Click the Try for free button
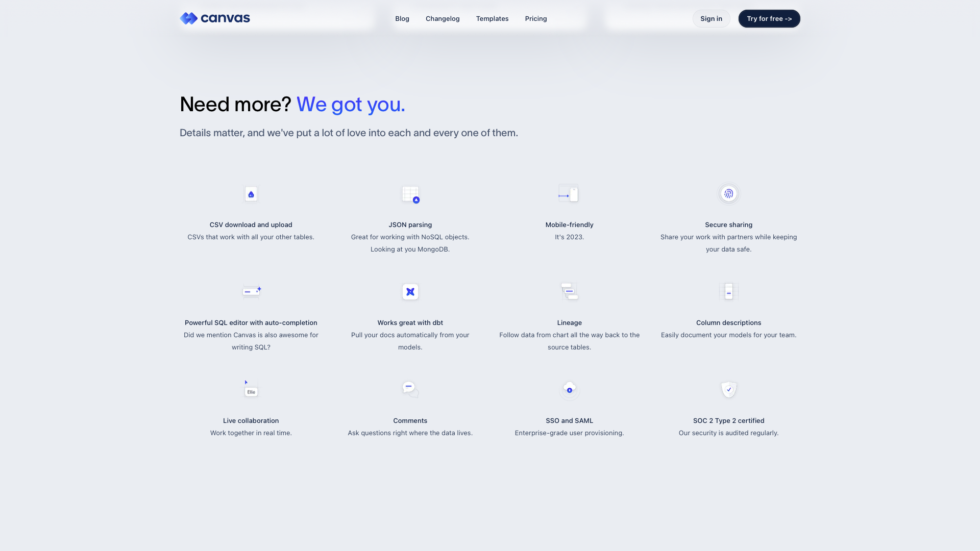The image size is (980, 551). [x=769, y=18]
